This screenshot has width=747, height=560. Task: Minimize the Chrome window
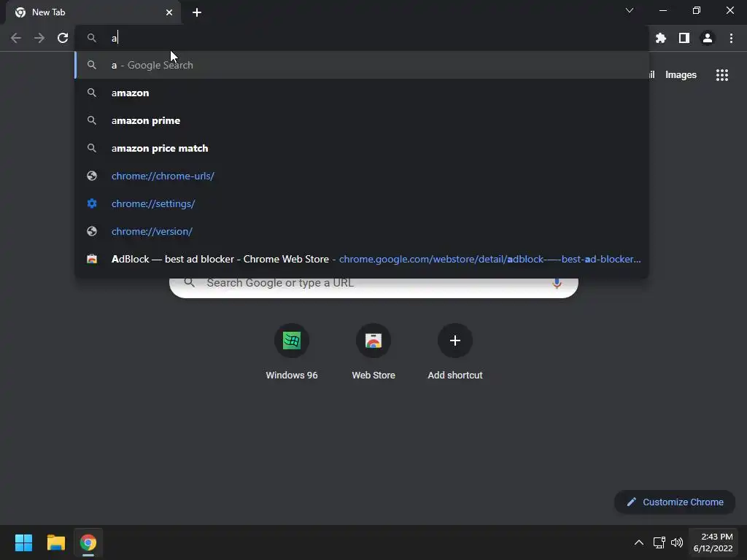pos(662,10)
